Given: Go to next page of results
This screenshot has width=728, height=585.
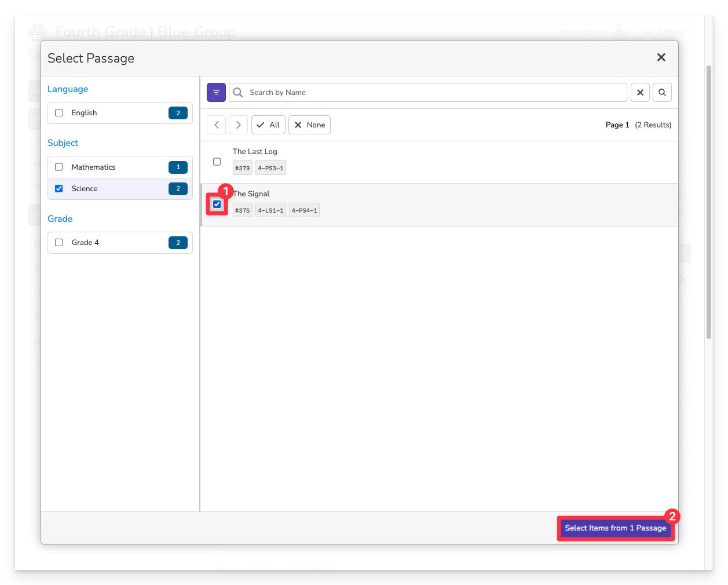Looking at the screenshot, I should pyautogui.click(x=238, y=125).
